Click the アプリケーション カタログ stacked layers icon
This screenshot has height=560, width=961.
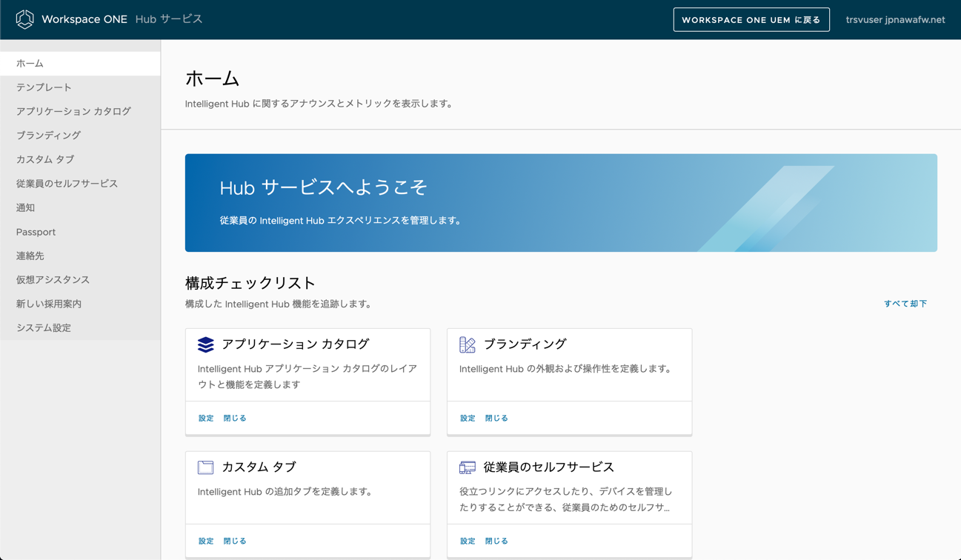coord(206,344)
